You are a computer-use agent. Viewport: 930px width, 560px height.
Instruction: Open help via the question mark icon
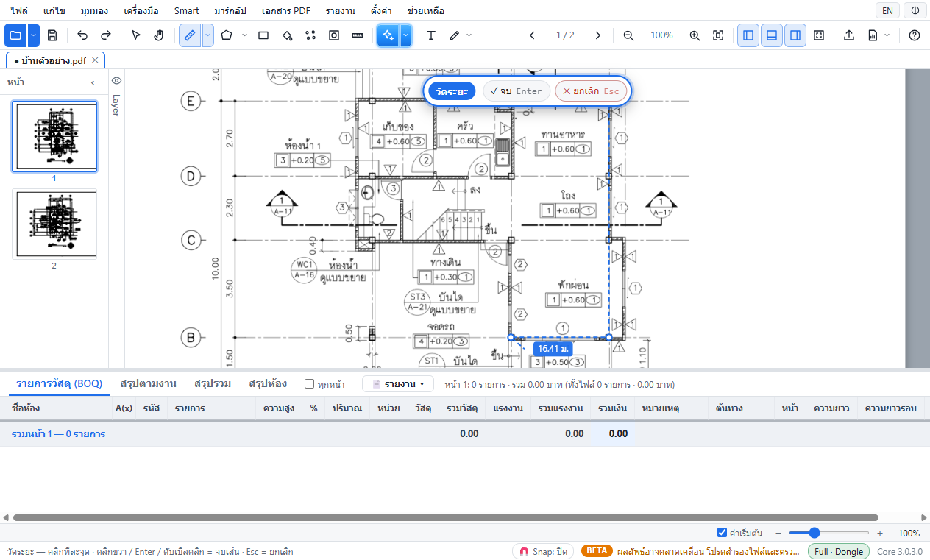(915, 35)
